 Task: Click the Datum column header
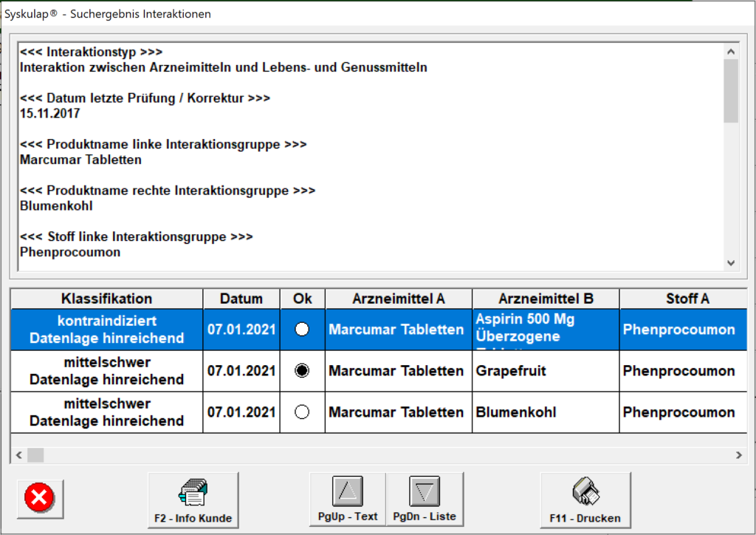click(x=241, y=299)
